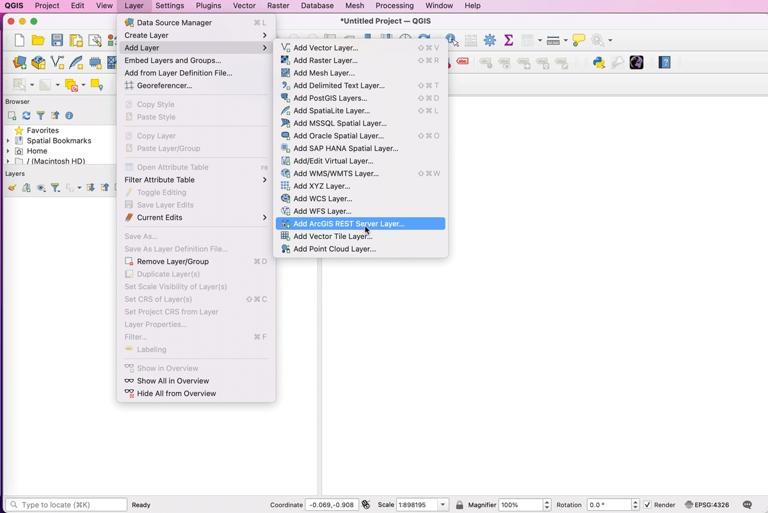Click the New SpatiaLite Layer feather icon

tap(76, 63)
